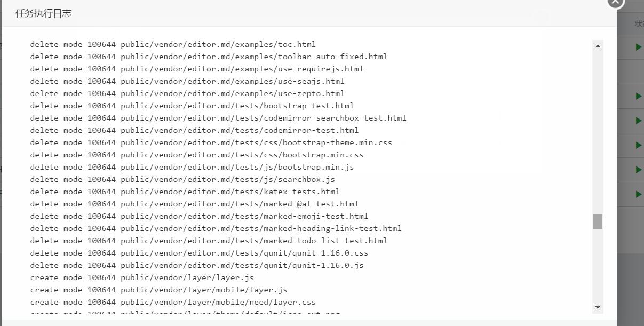Click the fifth green play icon from top
Viewport: 644px width, 326px height.
638,170
